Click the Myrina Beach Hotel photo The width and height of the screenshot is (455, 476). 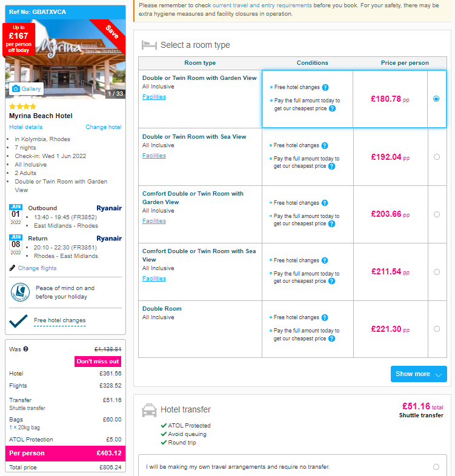click(65, 59)
